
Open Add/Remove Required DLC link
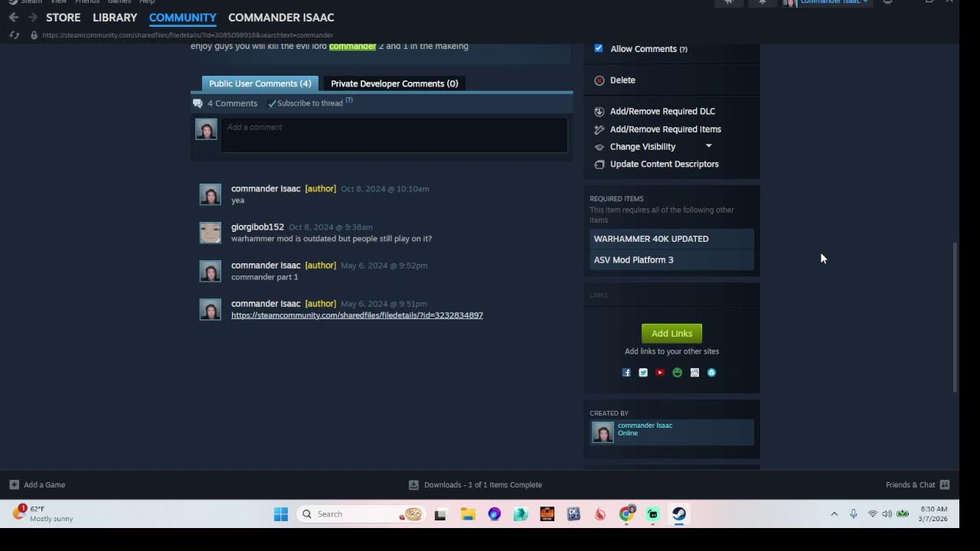pos(662,111)
